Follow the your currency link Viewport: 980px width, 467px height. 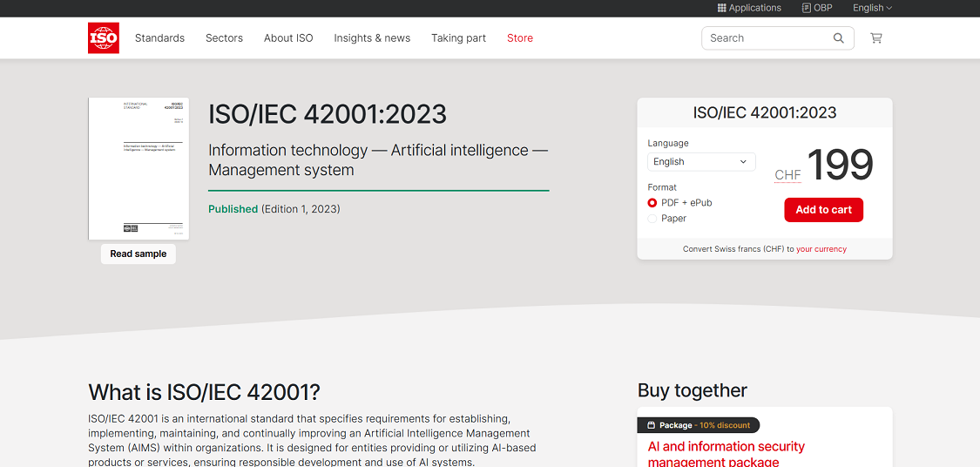pyautogui.click(x=821, y=249)
